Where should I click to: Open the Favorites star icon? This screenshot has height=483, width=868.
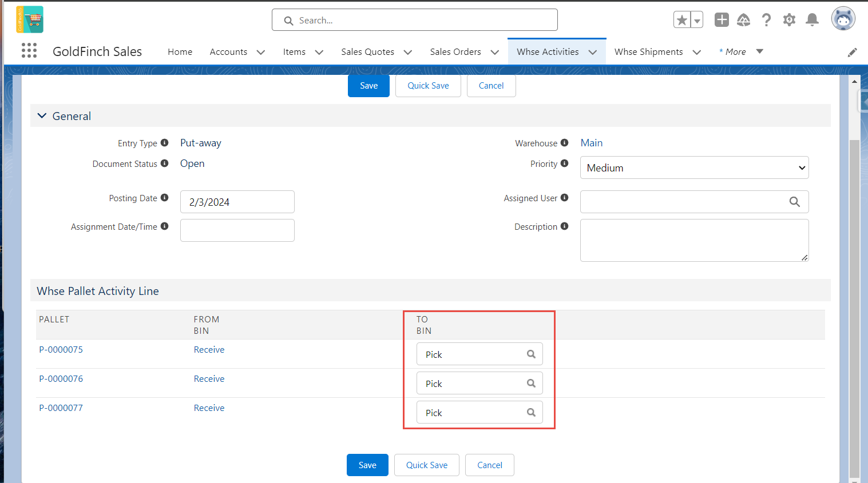682,20
